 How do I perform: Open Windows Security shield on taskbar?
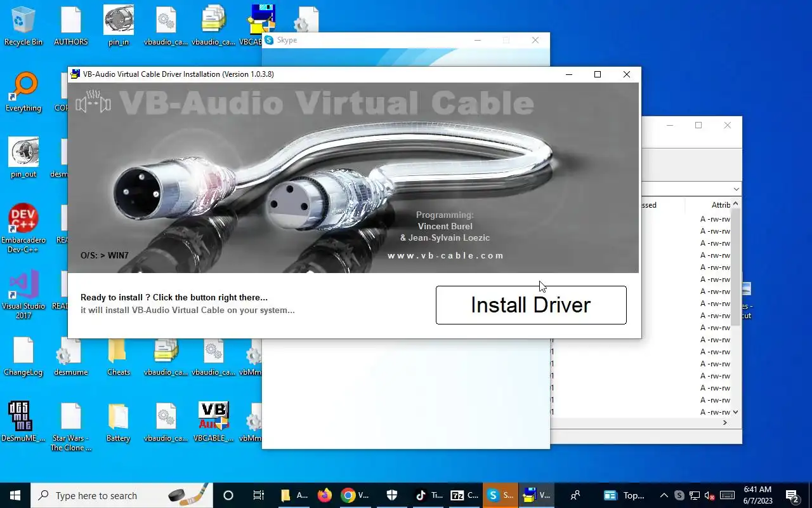(x=392, y=495)
